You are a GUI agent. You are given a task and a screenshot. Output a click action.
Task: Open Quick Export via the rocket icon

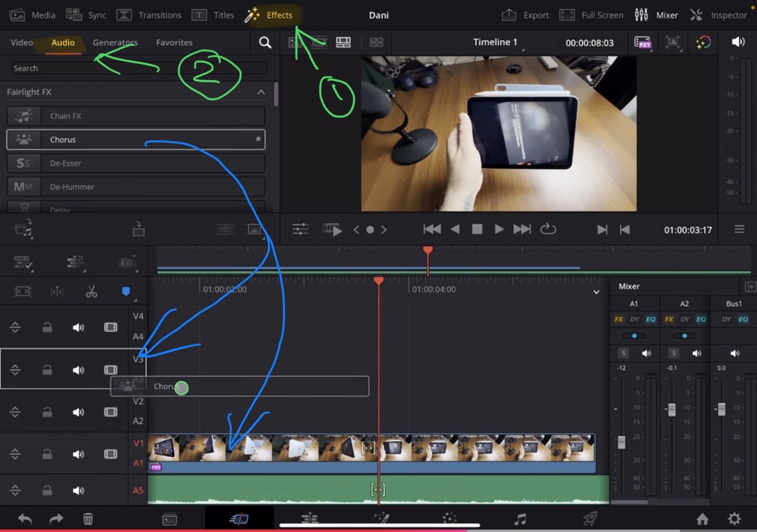point(588,519)
